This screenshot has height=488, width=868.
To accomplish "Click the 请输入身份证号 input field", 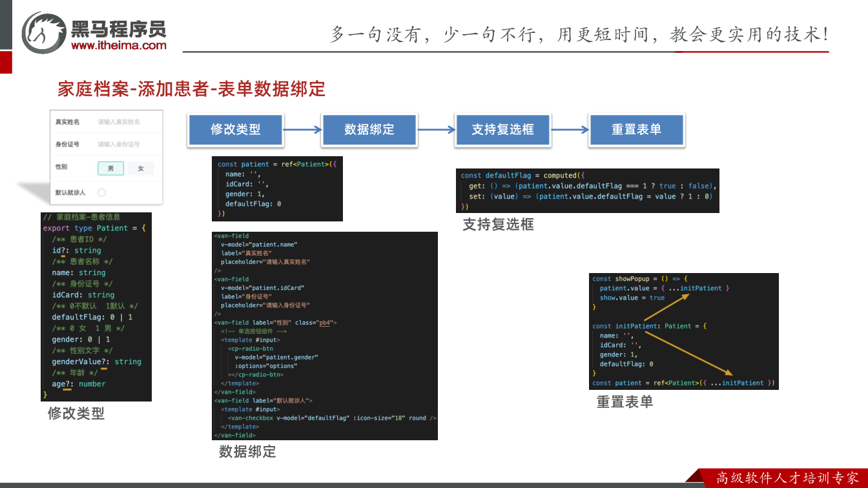I will pyautogui.click(x=119, y=144).
